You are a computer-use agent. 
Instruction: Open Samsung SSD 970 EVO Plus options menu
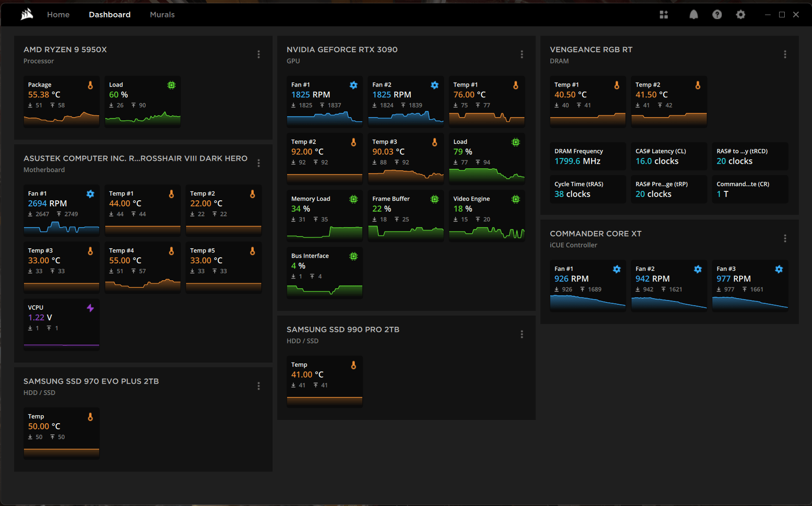tap(258, 386)
